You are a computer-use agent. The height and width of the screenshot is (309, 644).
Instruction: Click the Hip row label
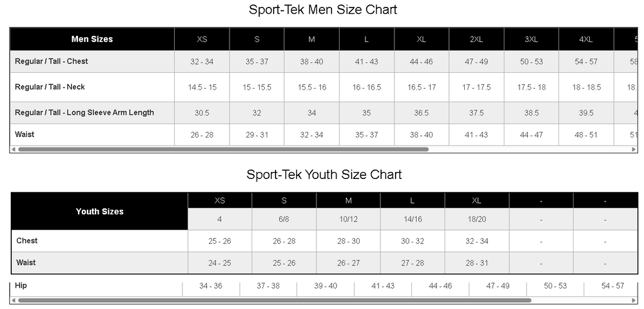(22, 286)
